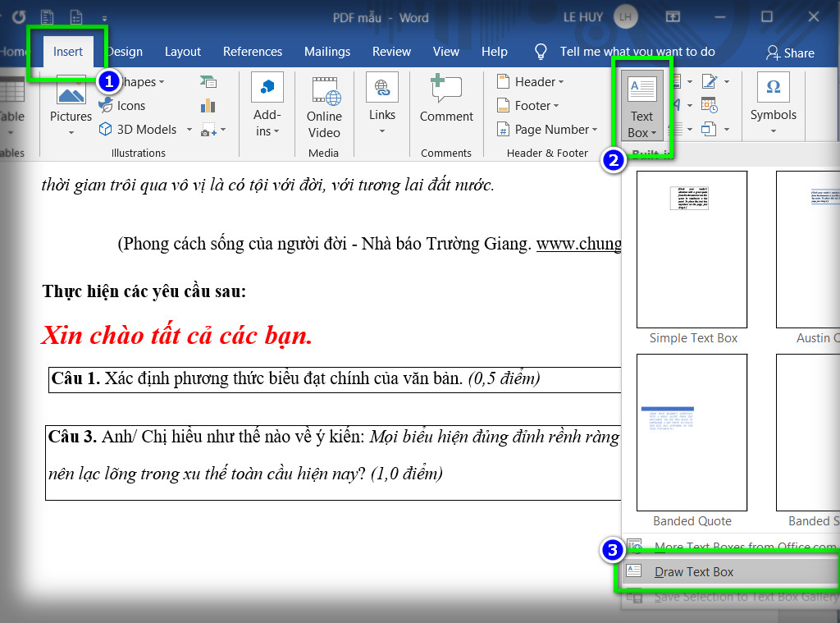The image size is (840, 623).
Task: Open Customize Quick Access Toolbar arrow
Action: (104, 19)
